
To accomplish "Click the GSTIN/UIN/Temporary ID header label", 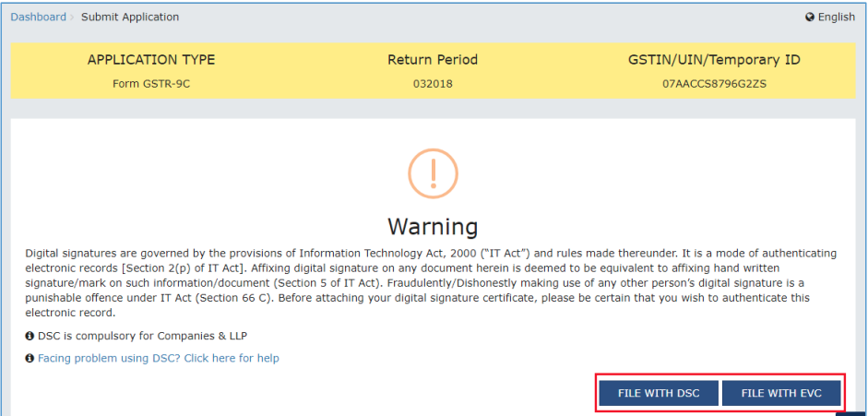I will pos(714,60).
